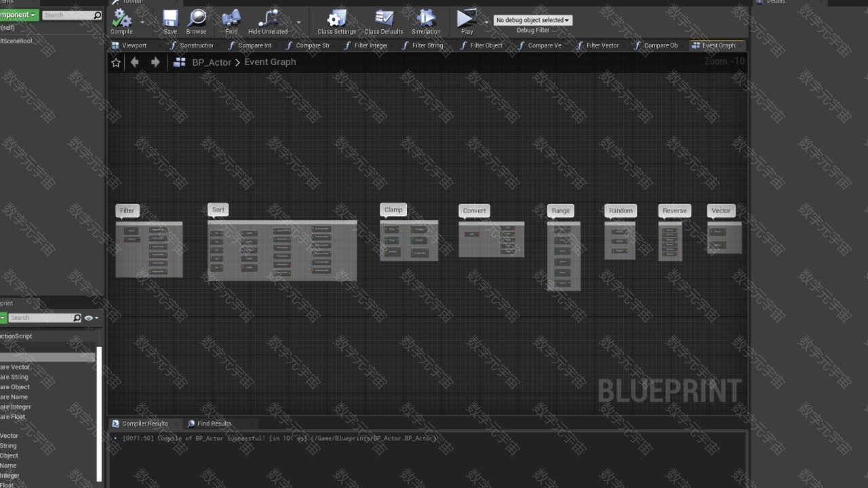
Task: Click the Add Component green button
Action: (x=18, y=15)
